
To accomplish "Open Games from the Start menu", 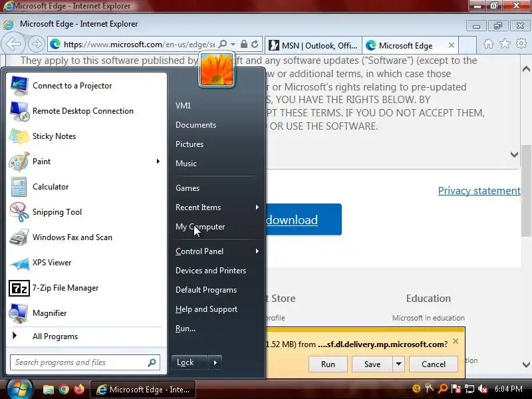I will (188, 188).
